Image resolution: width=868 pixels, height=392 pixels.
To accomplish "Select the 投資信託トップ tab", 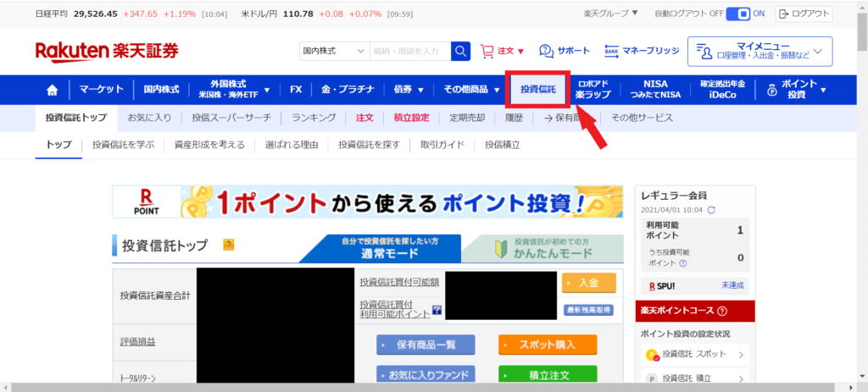I will coord(76,118).
